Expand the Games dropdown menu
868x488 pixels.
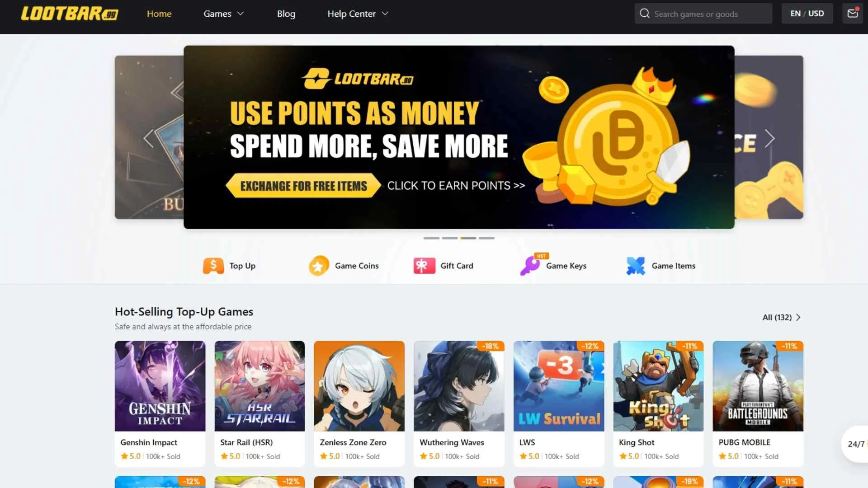pos(224,14)
